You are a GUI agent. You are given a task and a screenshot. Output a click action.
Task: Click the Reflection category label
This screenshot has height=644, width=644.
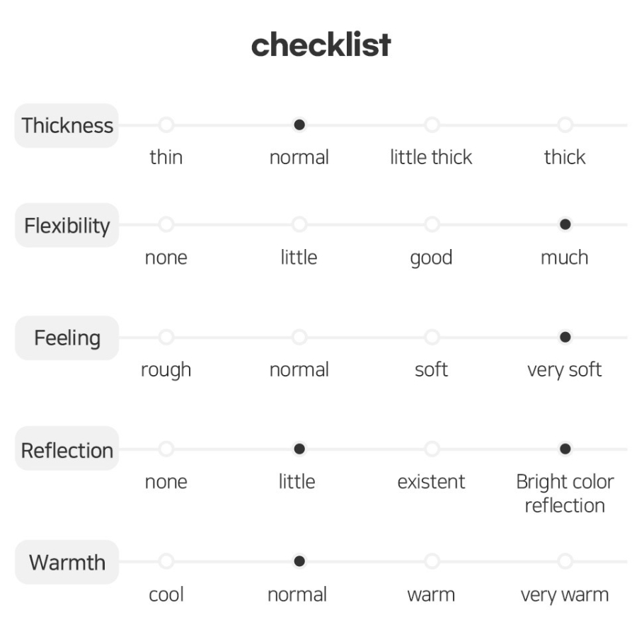coord(67,449)
